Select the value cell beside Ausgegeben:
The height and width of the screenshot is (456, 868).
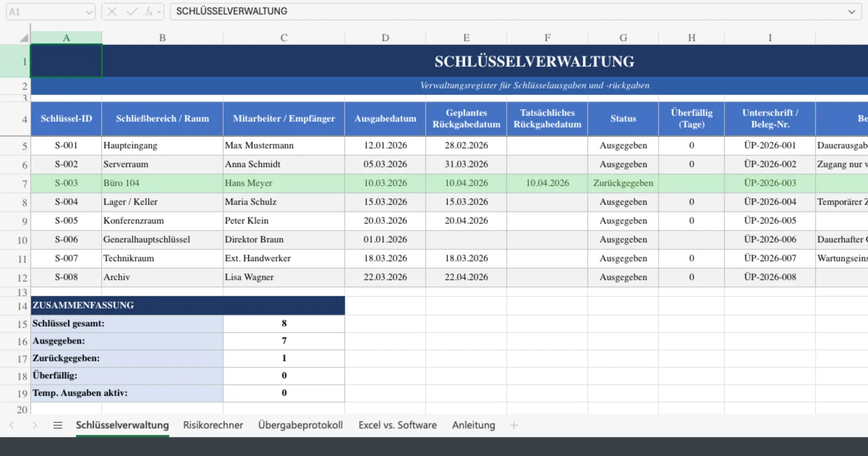284,341
